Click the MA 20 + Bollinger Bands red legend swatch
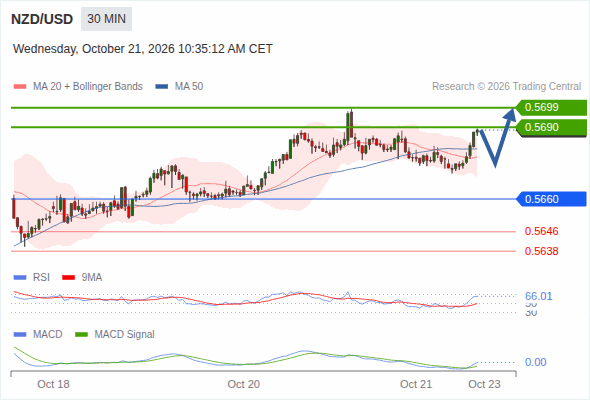The height and width of the screenshot is (400, 590). (x=20, y=87)
